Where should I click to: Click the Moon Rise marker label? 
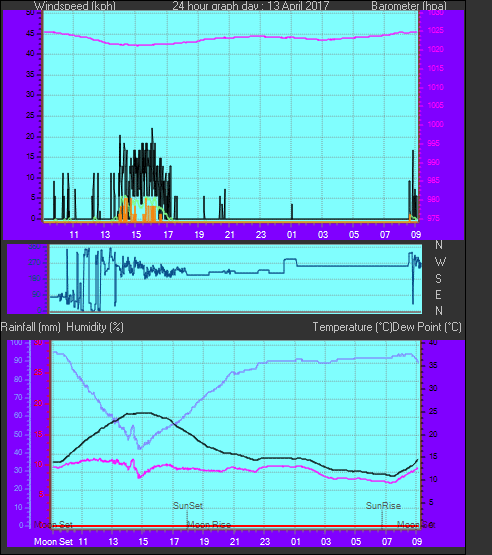pyautogui.click(x=209, y=525)
